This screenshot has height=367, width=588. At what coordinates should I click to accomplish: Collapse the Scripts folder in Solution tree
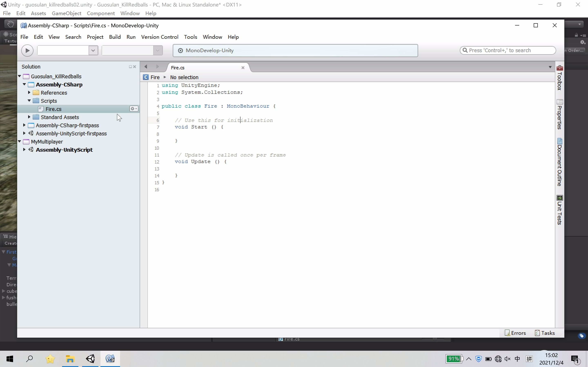(x=29, y=101)
